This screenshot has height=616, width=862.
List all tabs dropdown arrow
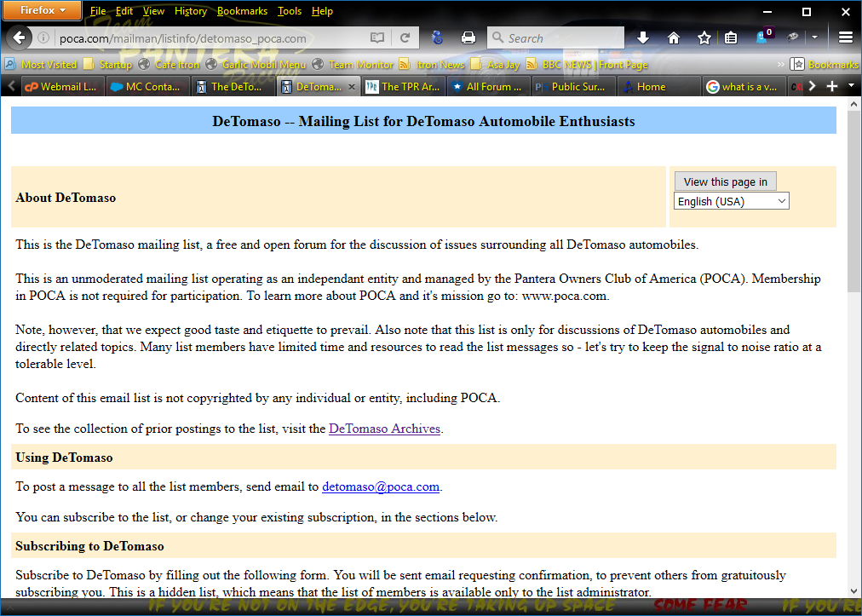[x=852, y=86]
